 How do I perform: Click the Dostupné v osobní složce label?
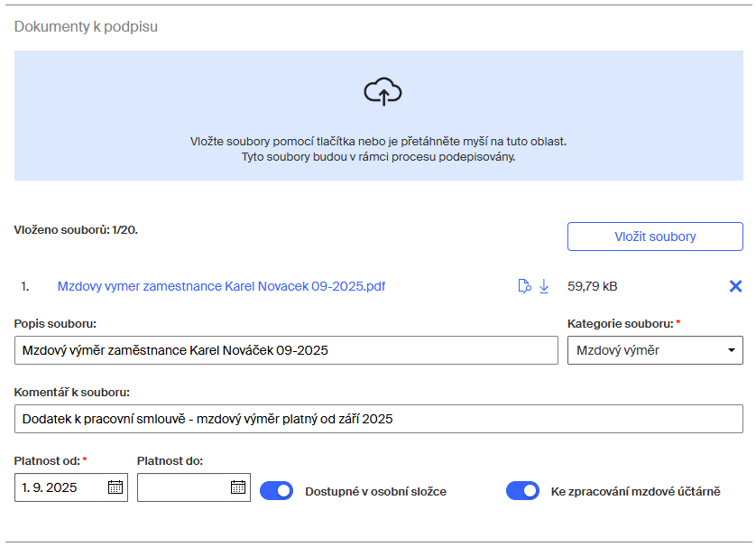(375, 492)
